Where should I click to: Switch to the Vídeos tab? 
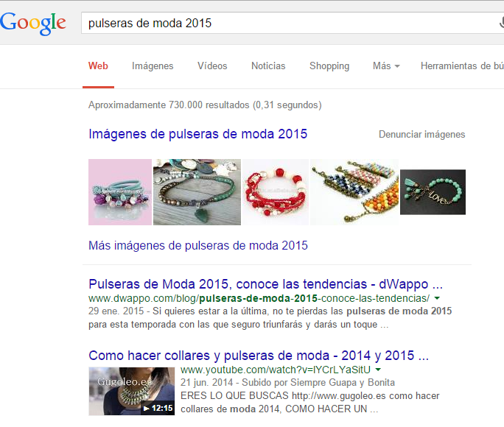pyautogui.click(x=212, y=66)
